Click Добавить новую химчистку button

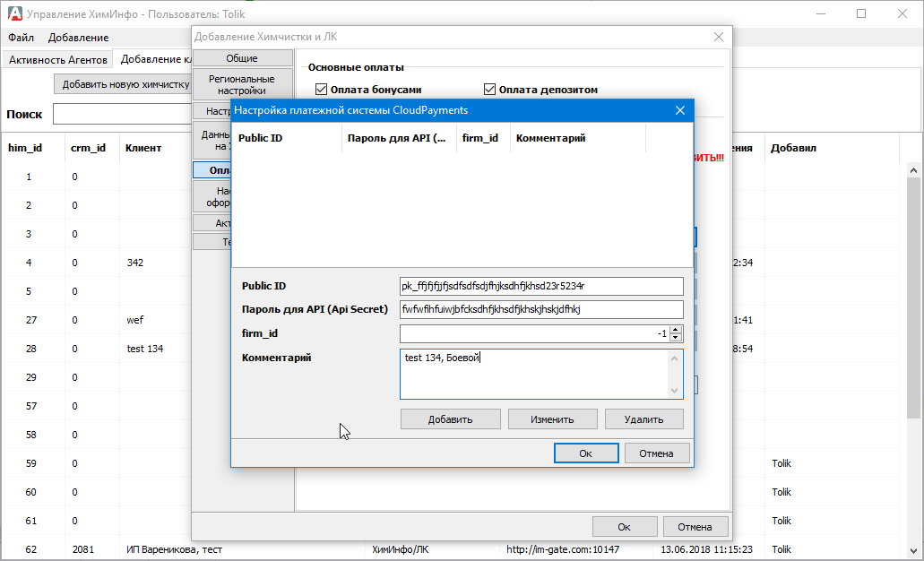(123, 84)
